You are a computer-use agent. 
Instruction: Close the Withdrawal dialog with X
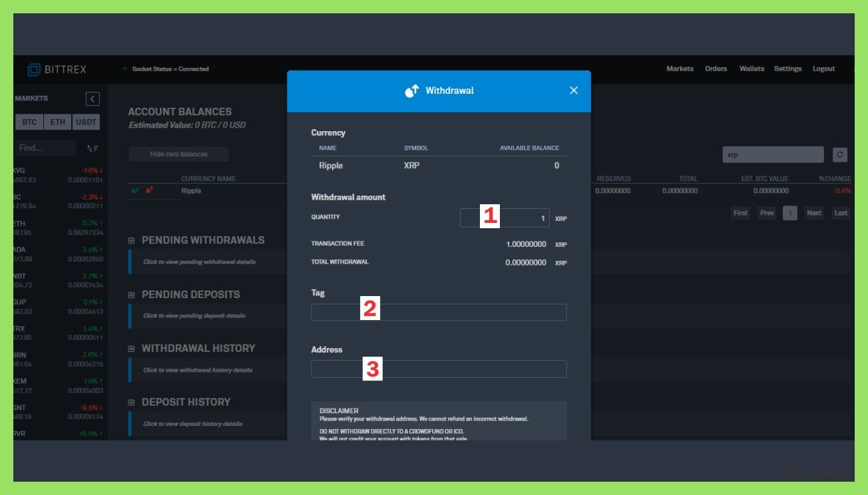(x=574, y=90)
